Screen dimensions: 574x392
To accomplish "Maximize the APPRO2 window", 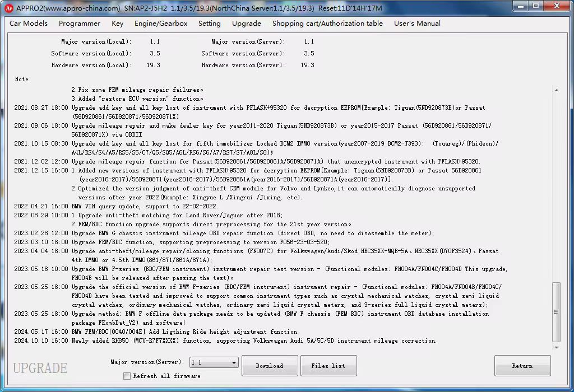I will pos(535,7).
